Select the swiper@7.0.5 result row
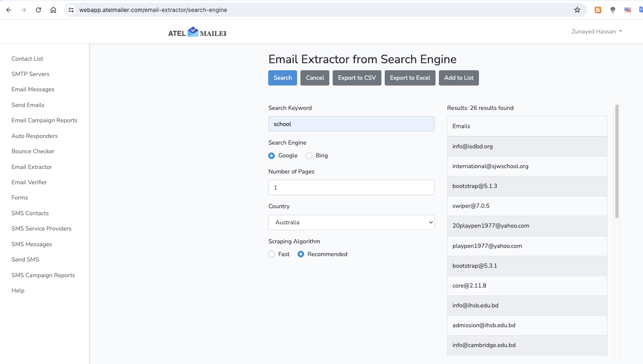 527,206
